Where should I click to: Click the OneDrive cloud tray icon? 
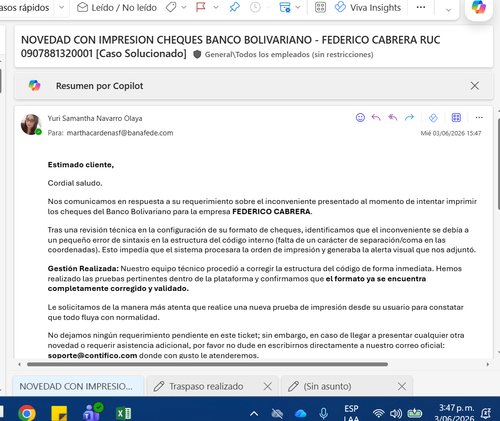301,414
